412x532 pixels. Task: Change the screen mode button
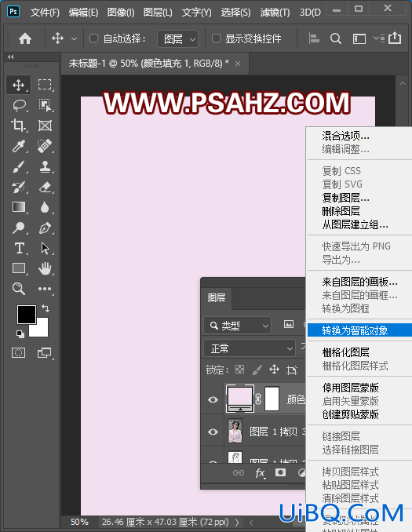pos(45,353)
